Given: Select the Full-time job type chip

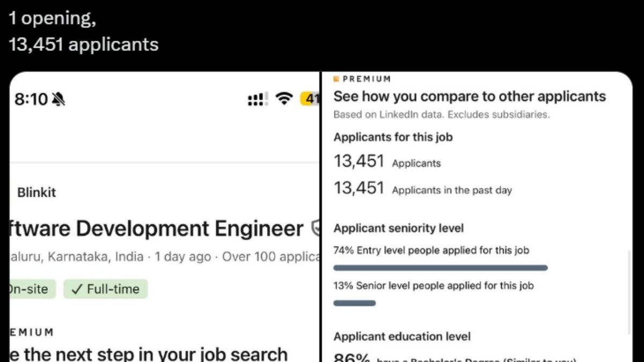Looking at the screenshot, I should point(105,290).
